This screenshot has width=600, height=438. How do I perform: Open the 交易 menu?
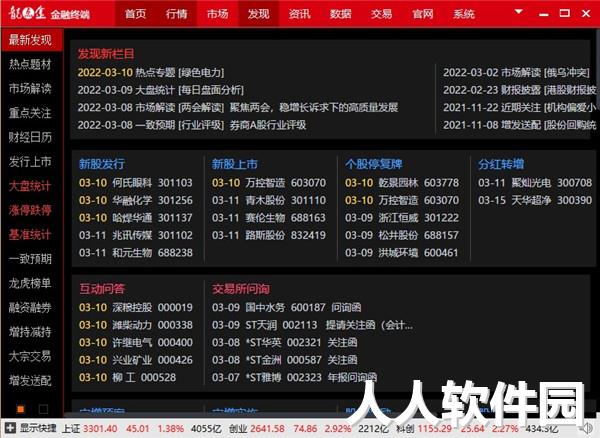point(381,14)
